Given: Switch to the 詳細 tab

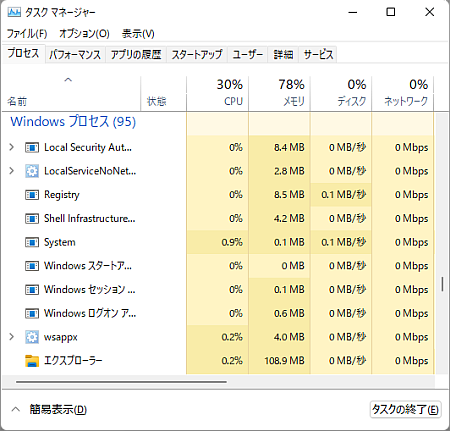Looking at the screenshot, I should (x=283, y=54).
